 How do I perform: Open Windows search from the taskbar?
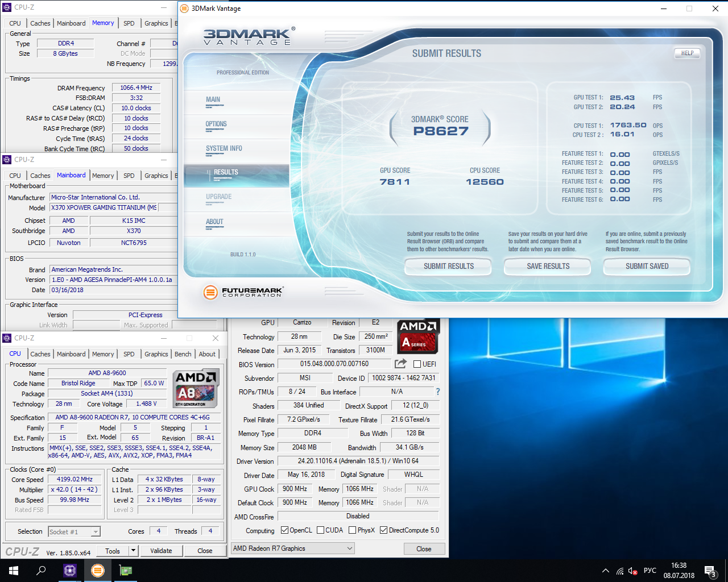click(x=41, y=571)
